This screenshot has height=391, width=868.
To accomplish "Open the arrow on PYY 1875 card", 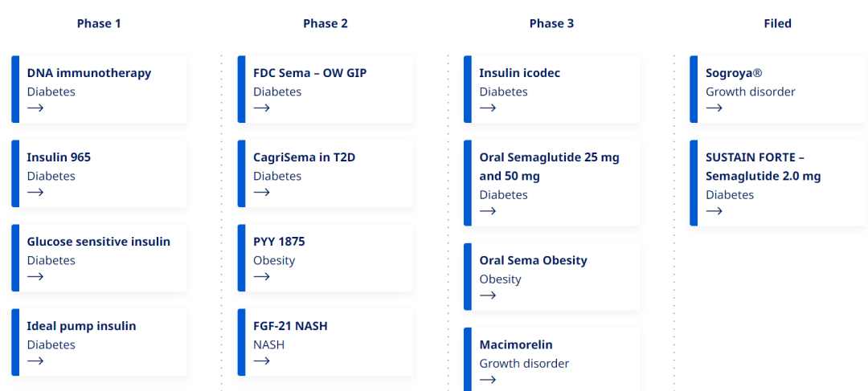I will 262,276.
